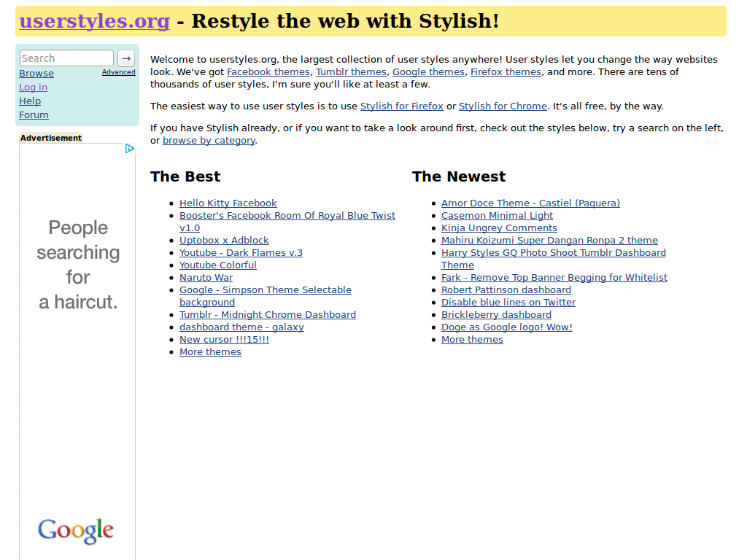Screen dimensions: 747x560
Task: Open the Hello Kitty Facebook style
Action: [x=228, y=203]
